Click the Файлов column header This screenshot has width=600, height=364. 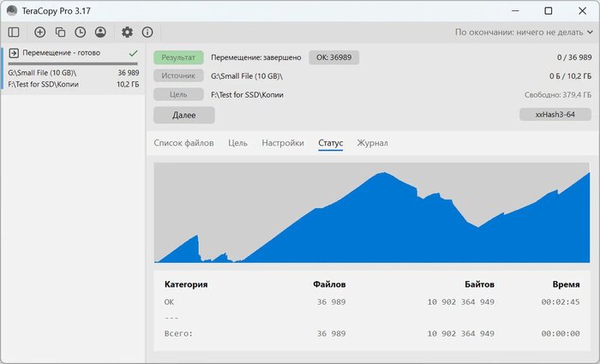pos(329,284)
